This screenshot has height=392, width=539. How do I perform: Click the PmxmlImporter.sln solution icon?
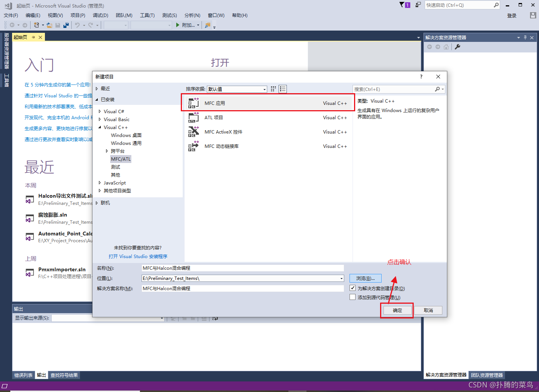29,272
